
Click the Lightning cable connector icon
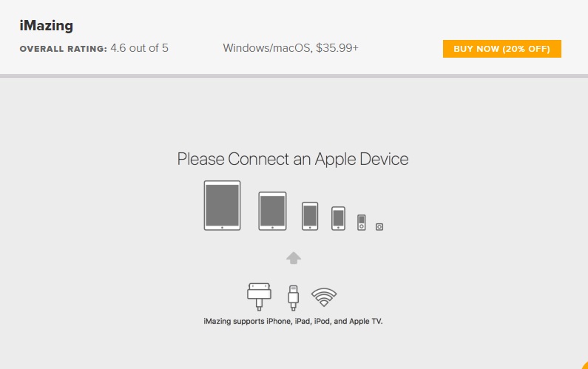pyautogui.click(x=293, y=298)
